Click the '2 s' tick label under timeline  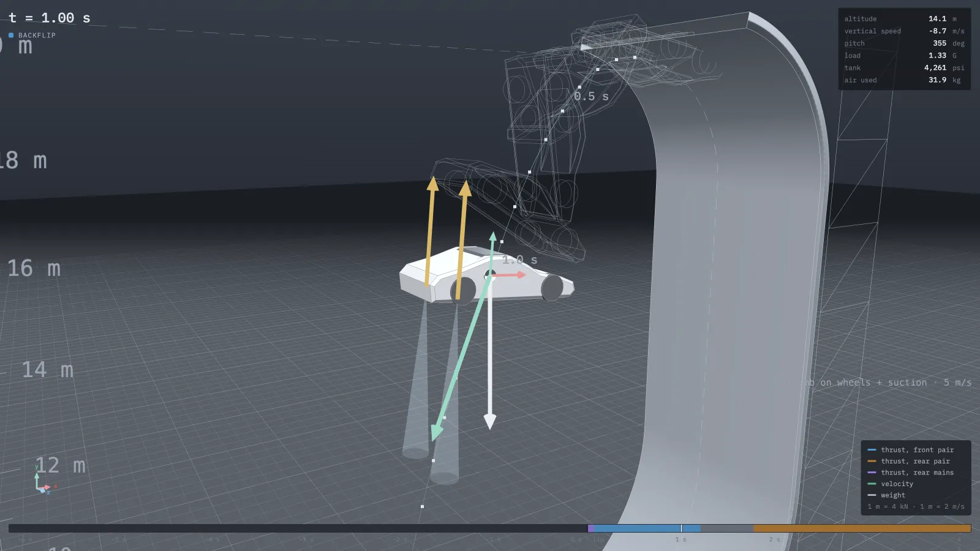tap(774, 539)
